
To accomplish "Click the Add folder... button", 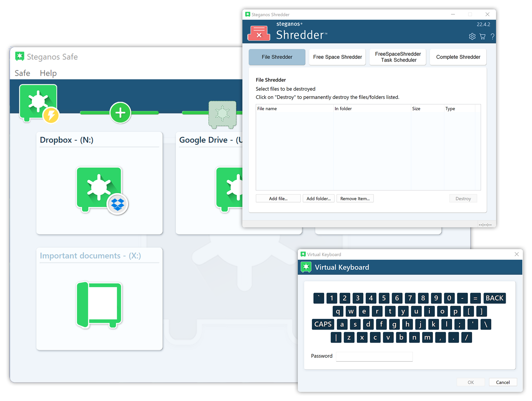I will [318, 198].
